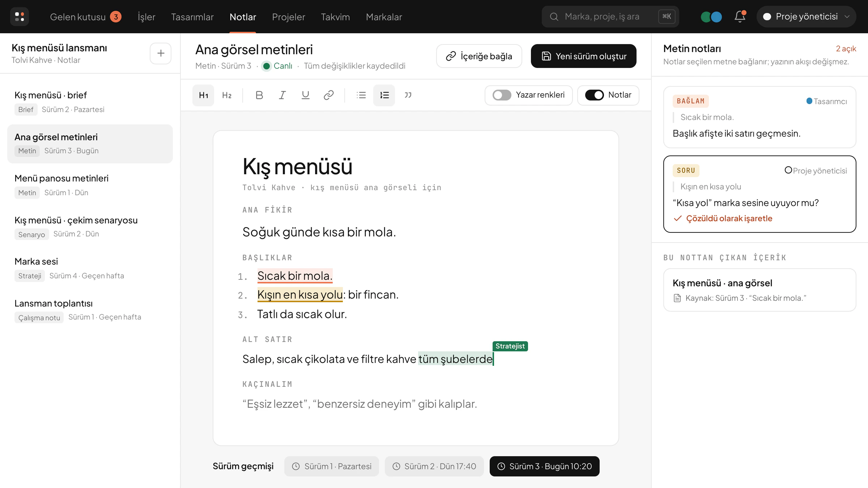The height and width of the screenshot is (488, 868).
Task: Click the 2 açık counter
Action: pos(846,48)
